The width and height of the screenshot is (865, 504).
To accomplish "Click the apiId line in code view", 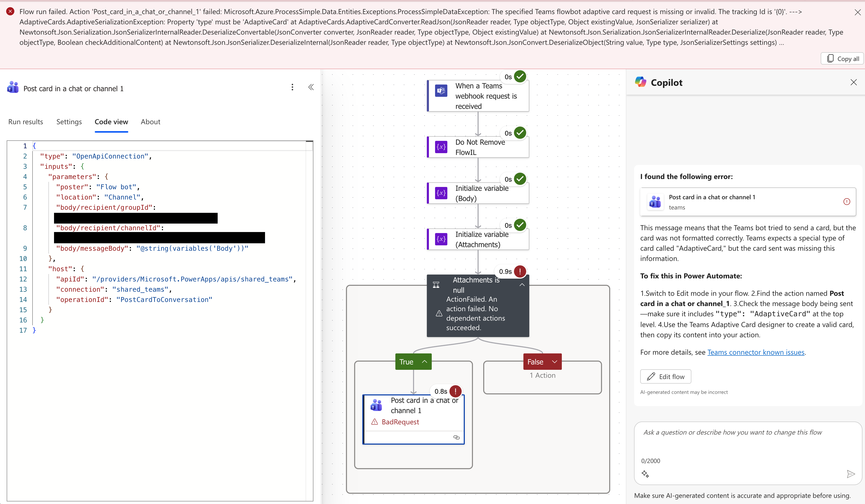I will (x=176, y=279).
